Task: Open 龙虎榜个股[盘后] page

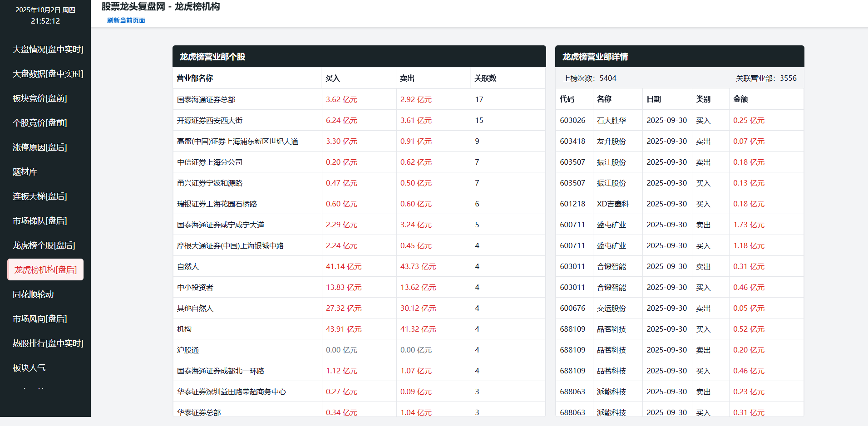Action: [x=44, y=245]
